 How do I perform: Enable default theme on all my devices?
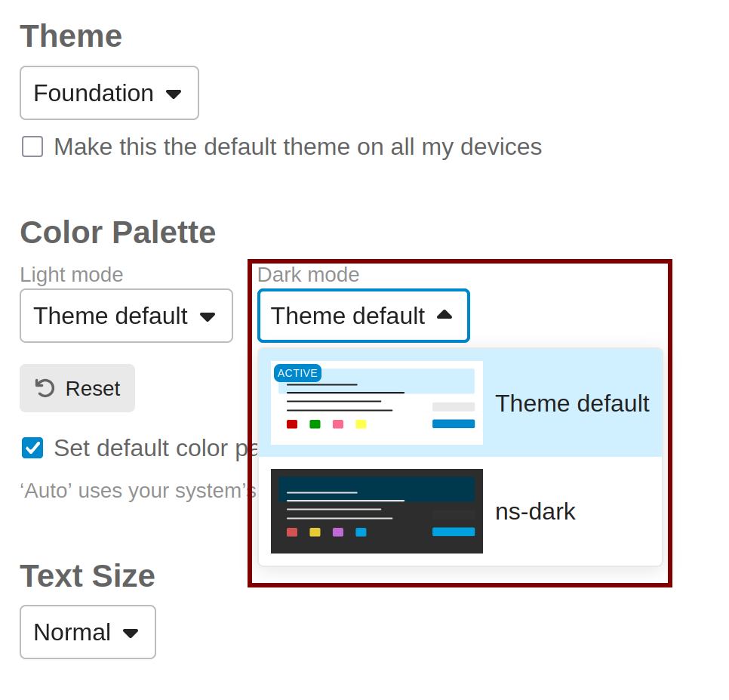[32, 146]
